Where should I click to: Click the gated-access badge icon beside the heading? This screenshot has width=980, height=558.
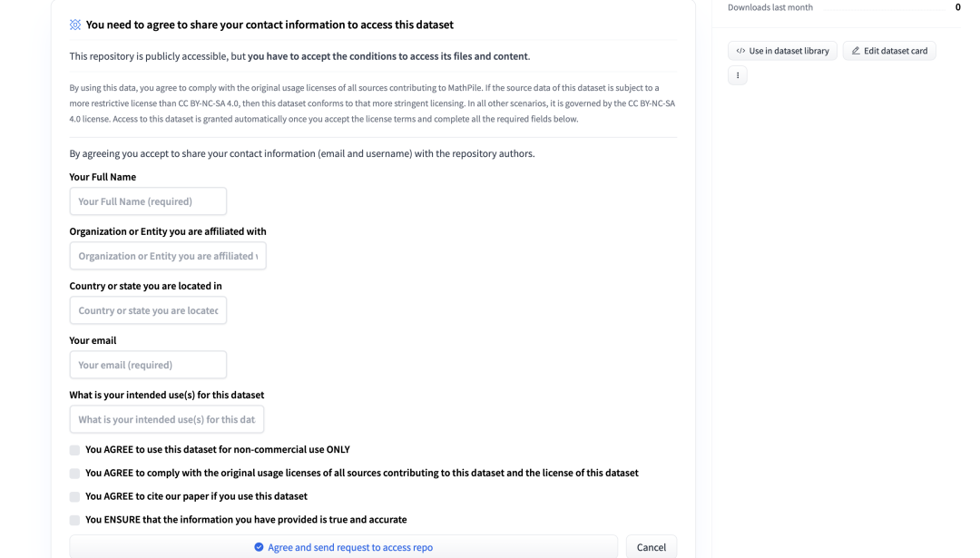[75, 24]
